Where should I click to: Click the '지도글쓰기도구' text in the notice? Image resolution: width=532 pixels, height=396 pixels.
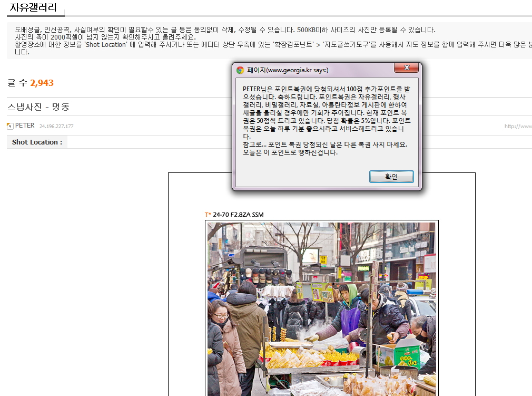[348, 44]
